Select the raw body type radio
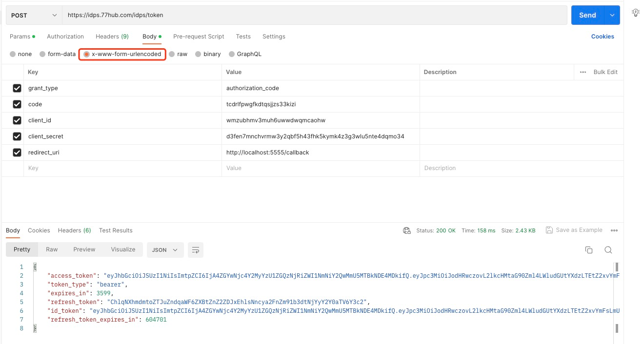Viewport: 644px width, 344px height. click(x=172, y=54)
